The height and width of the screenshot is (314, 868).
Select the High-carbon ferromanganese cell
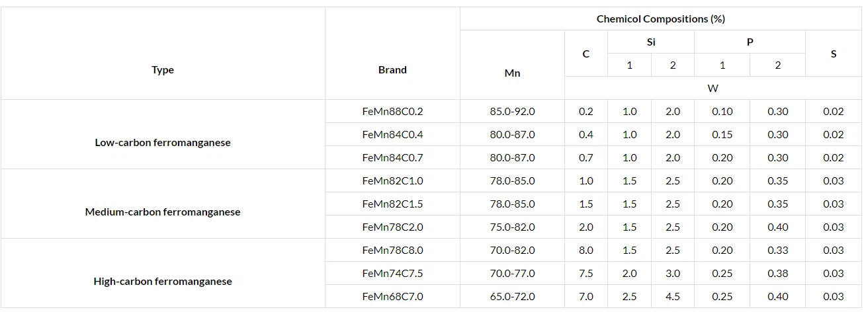pos(162,282)
